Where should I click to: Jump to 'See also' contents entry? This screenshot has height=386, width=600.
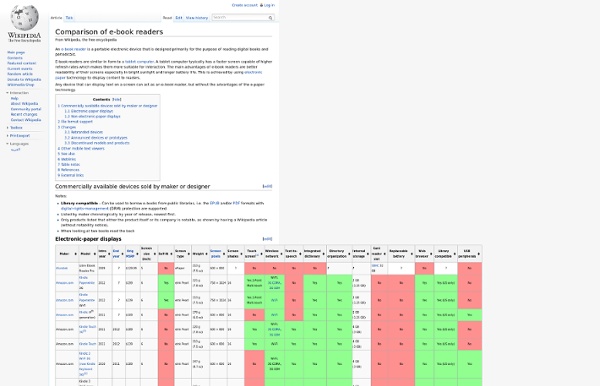(x=66, y=154)
